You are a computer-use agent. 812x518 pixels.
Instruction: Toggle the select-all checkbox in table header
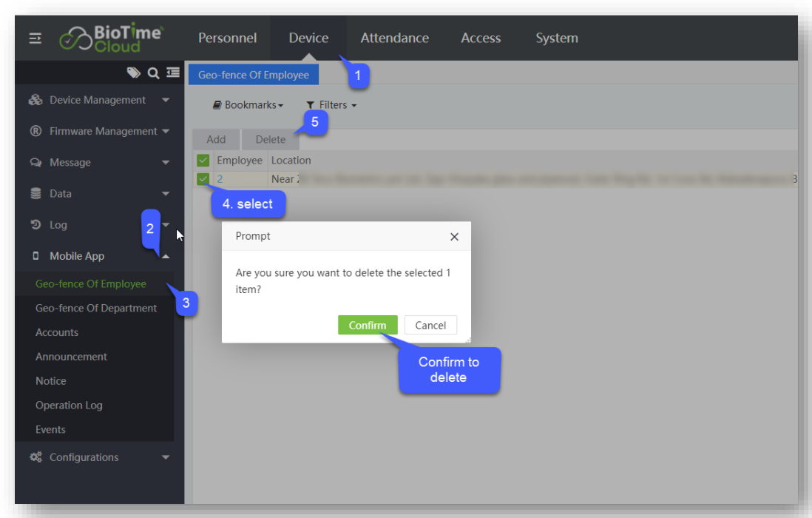[x=203, y=161]
